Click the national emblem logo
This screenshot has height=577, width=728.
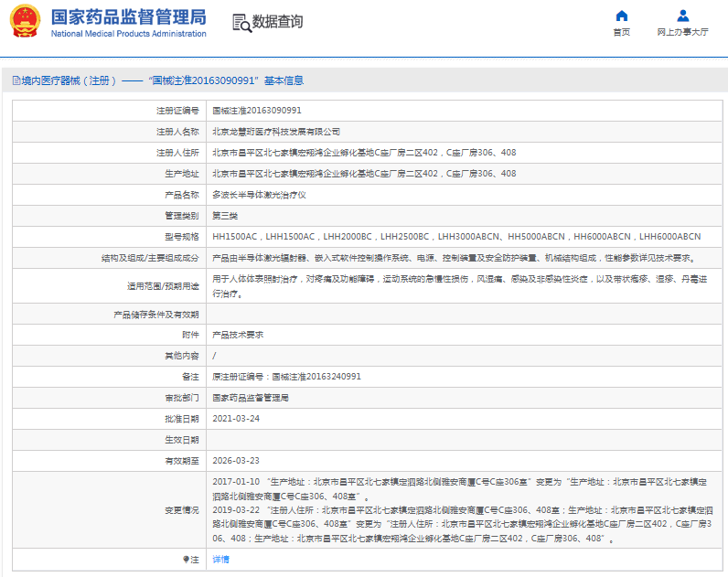click(x=25, y=21)
